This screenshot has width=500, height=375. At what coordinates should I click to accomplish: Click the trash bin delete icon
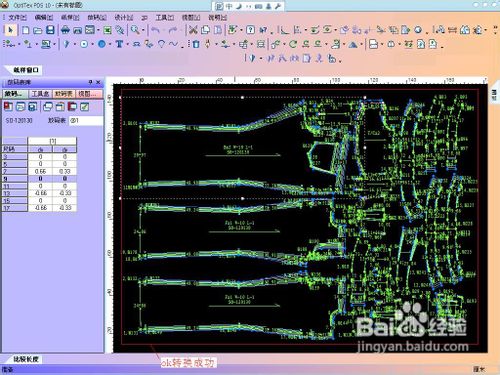pyautogui.click(x=196, y=44)
